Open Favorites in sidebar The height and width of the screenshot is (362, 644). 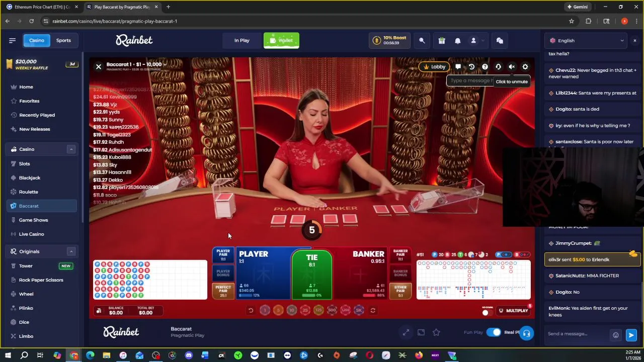pos(41,101)
